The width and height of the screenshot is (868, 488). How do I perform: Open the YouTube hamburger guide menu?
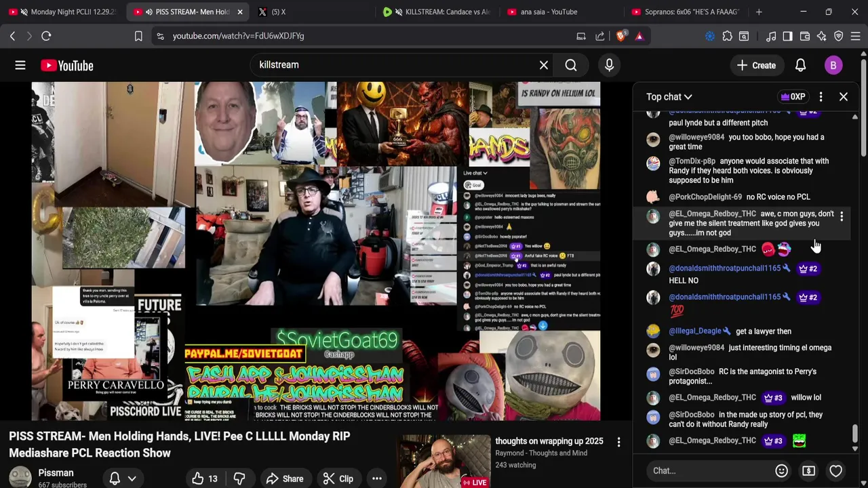[20, 65]
